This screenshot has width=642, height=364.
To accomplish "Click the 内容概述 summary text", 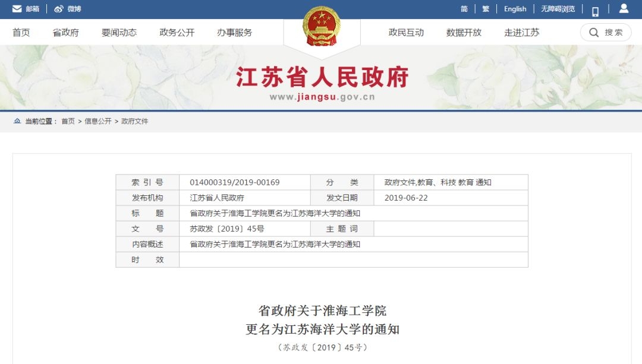I will coord(275,245).
